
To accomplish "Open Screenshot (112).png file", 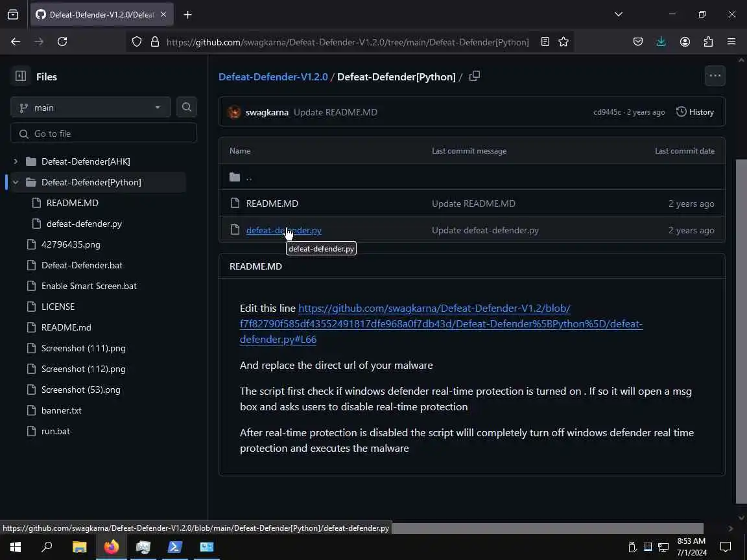I will pos(84,369).
